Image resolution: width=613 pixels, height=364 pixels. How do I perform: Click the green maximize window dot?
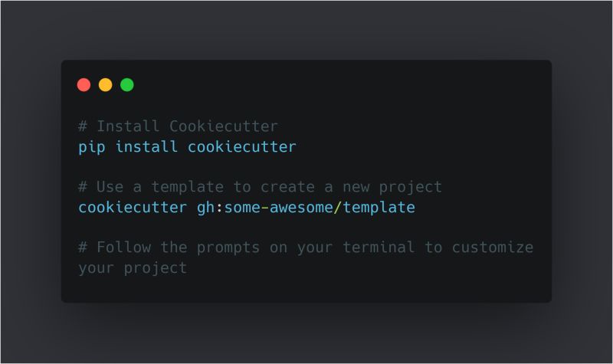(127, 85)
